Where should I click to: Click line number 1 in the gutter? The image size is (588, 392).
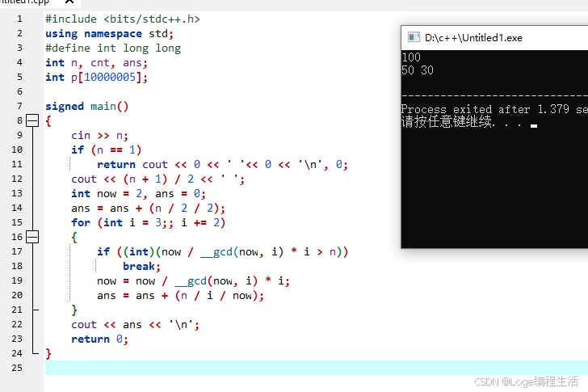pos(19,19)
